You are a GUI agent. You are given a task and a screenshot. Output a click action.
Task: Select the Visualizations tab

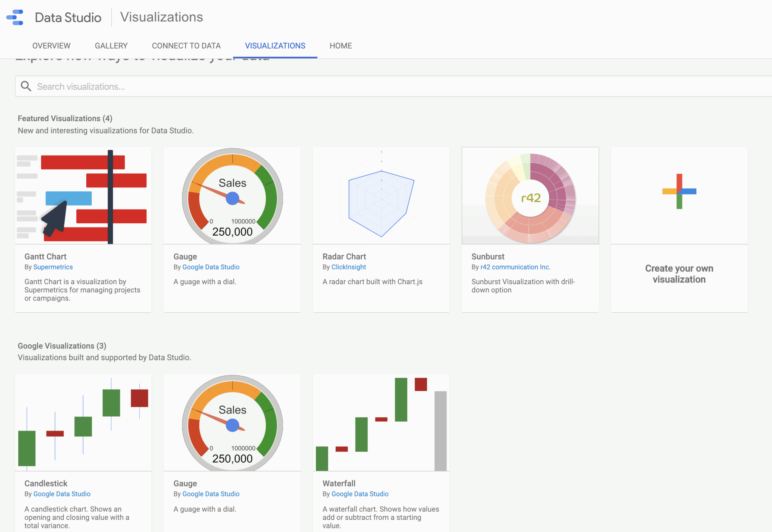click(x=275, y=46)
